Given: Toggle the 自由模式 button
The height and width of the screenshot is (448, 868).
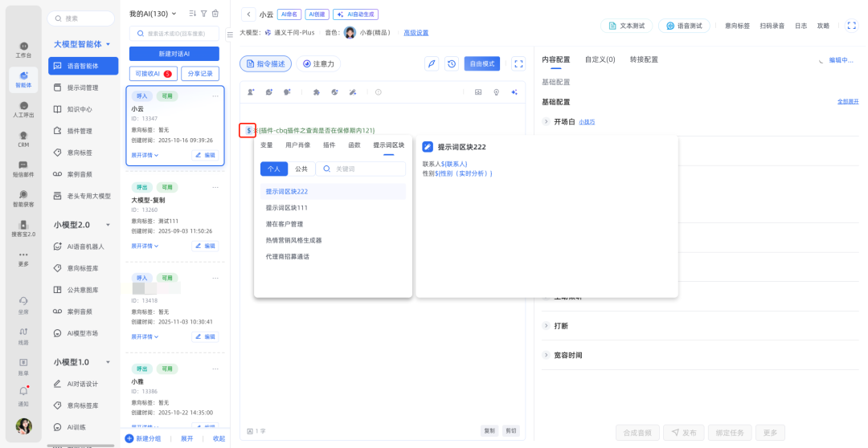Looking at the screenshot, I should [x=482, y=63].
